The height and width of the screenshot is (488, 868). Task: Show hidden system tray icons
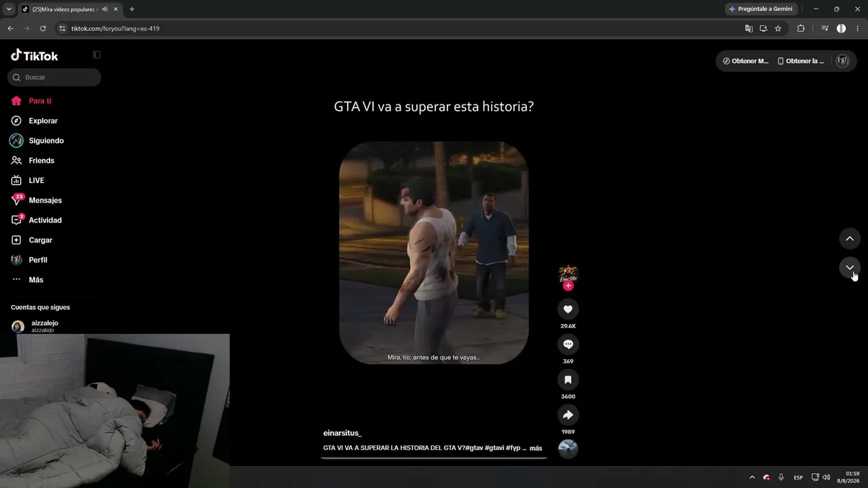point(751,477)
